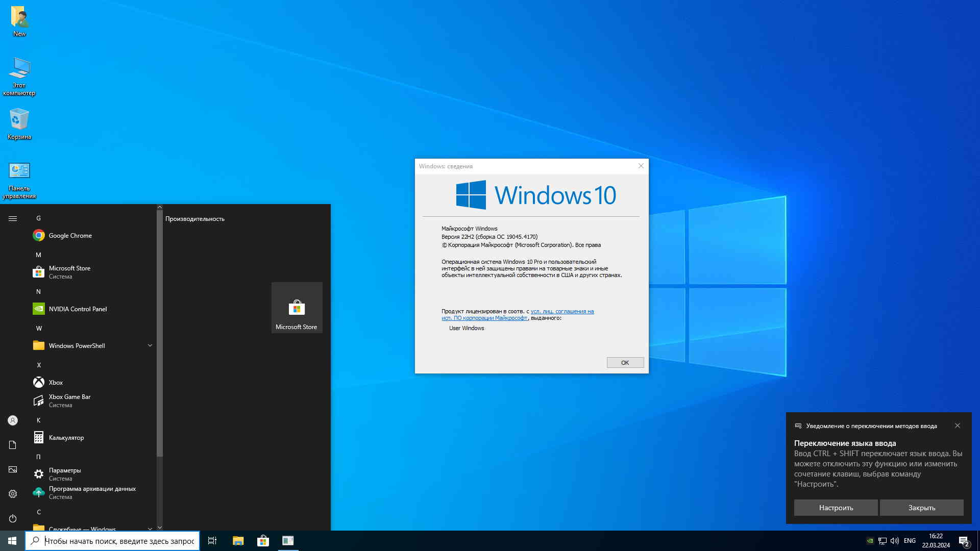The image size is (980, 551).
Task: Launch Калькулятор from the app list
Action: click(x=66, y=438)
